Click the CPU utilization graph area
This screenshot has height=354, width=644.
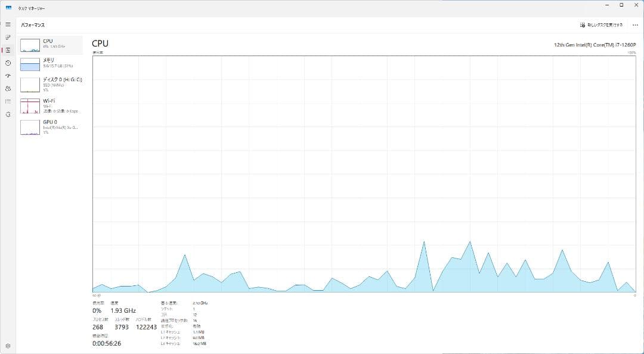tap(364, 173)
